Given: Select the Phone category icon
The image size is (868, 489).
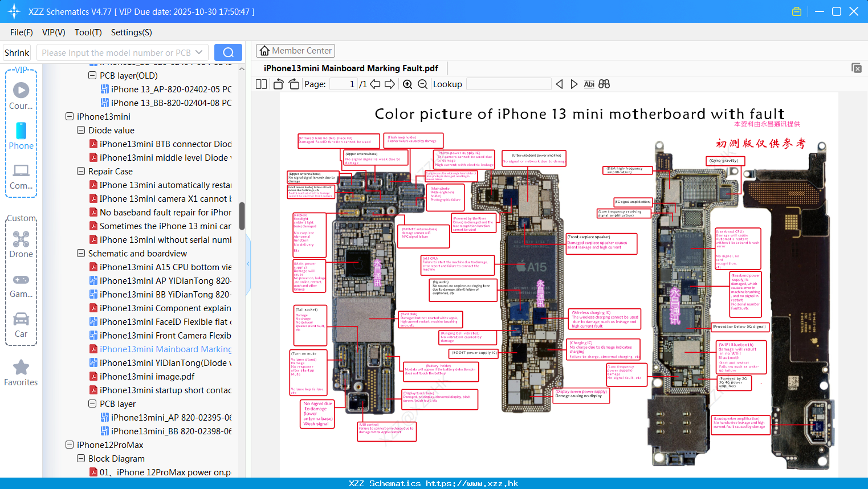Looking at the screenshot, I should coord(21,131).
